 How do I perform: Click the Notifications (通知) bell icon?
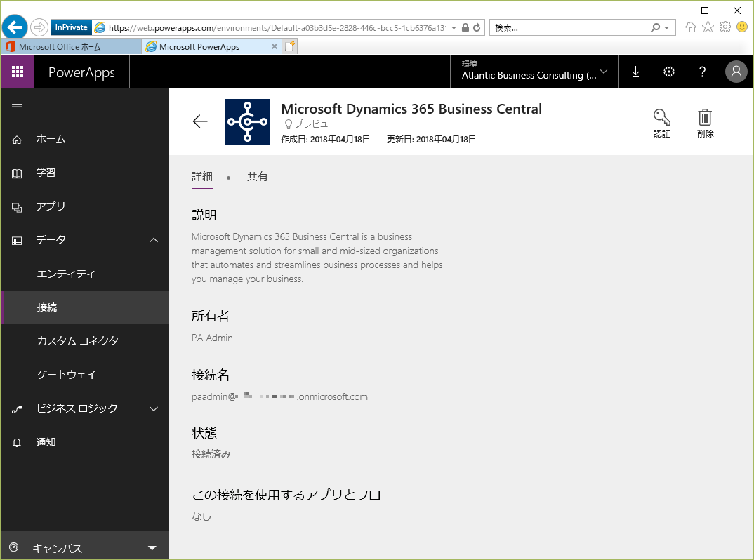pos(17,443)
